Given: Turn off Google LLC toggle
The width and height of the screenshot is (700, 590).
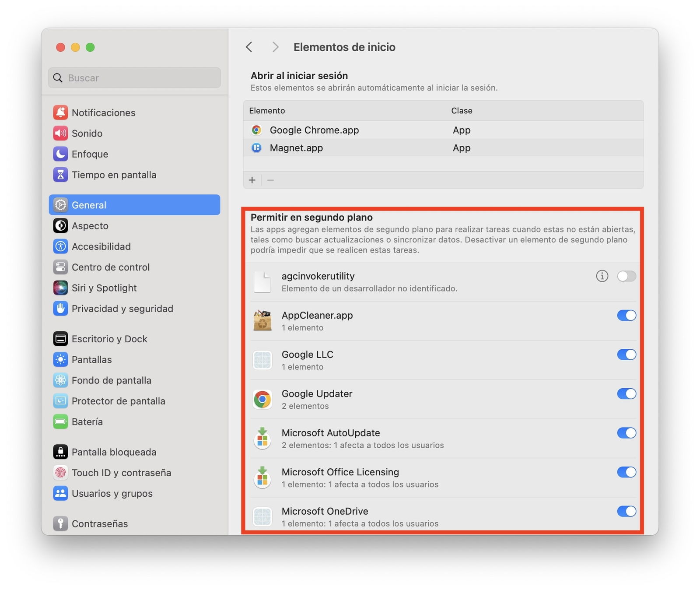Looking at the screenshot, I should 626,355.
